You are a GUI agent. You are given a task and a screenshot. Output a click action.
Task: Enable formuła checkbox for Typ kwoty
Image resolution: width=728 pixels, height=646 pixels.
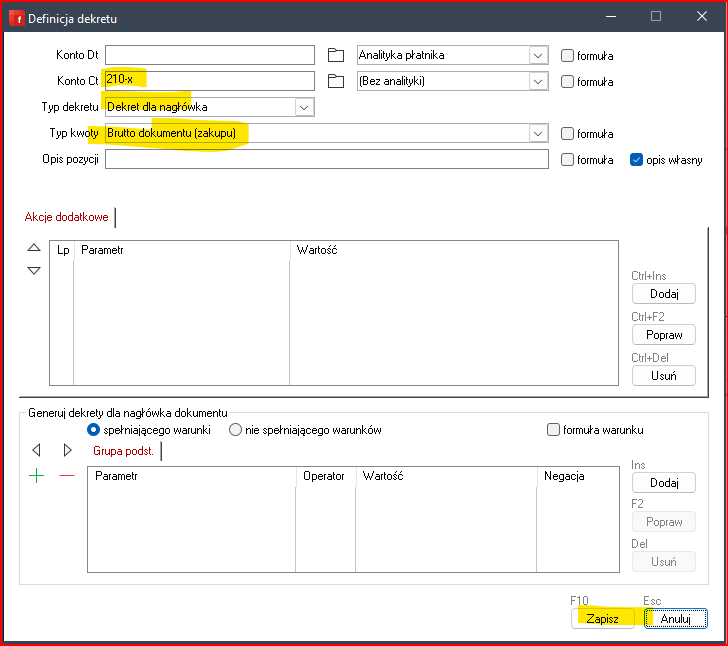click(x=567, y=133)
